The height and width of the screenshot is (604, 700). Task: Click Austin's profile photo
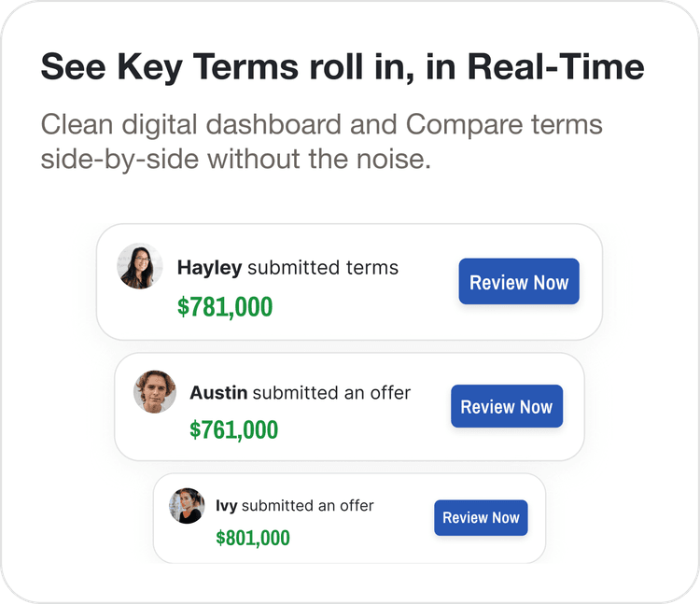[155, 391]
